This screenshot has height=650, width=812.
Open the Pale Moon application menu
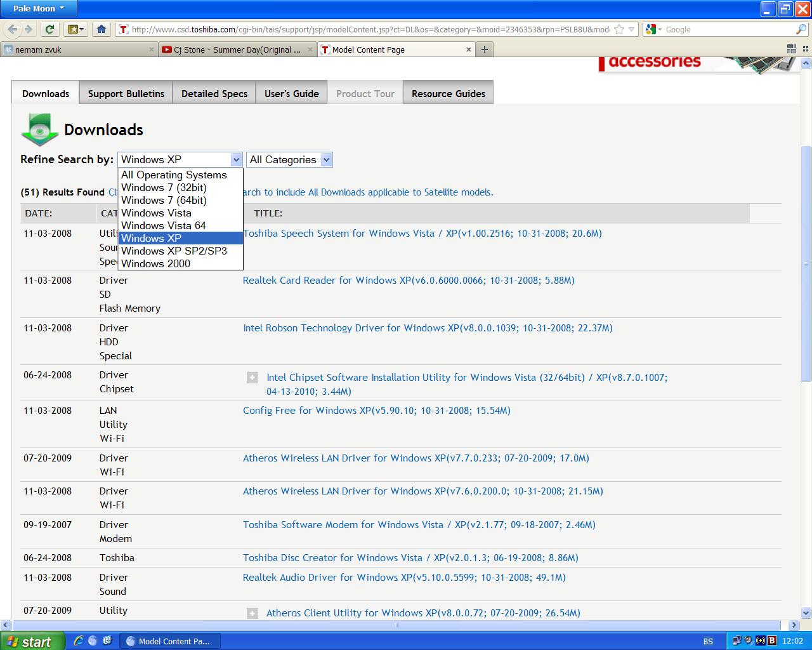(39, 8)
